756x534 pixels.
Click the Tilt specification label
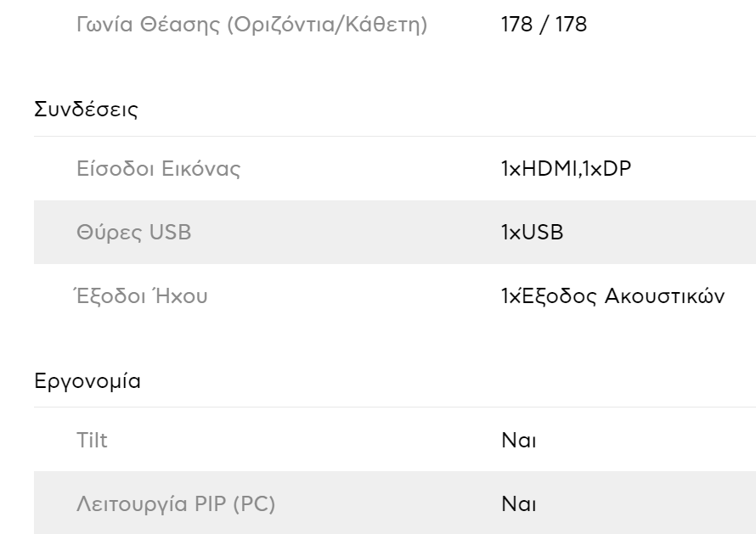(92, 440)
